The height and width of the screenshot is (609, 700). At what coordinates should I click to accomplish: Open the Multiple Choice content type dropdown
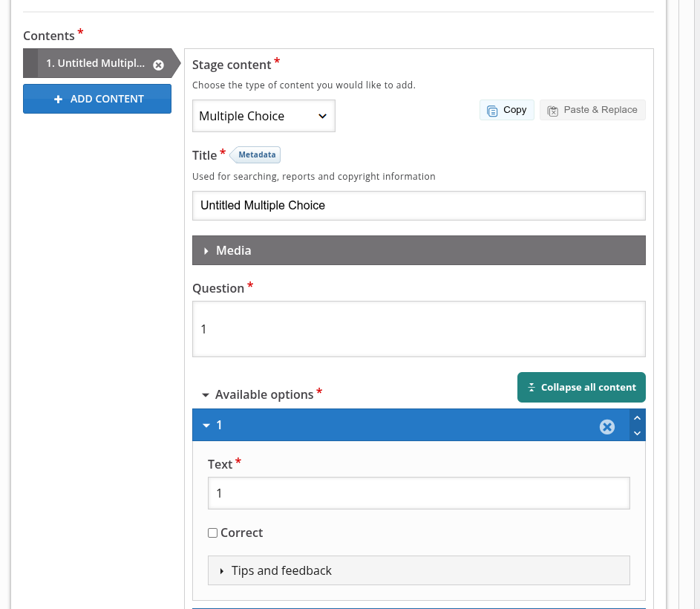click(264, 116)
